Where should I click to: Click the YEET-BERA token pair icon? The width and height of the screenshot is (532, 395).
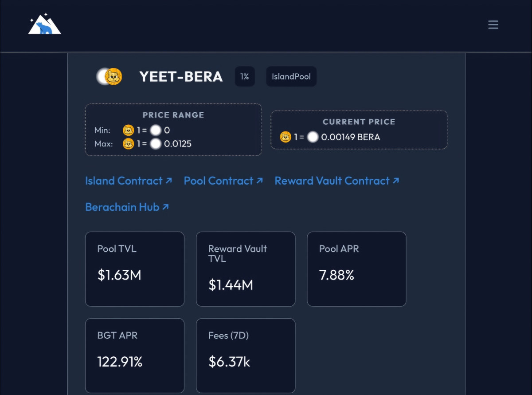[110, 77]
